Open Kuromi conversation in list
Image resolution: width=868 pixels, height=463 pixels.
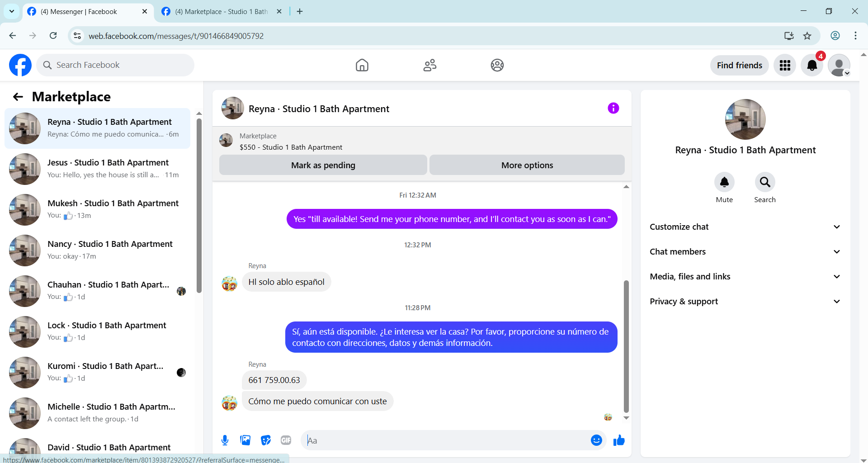pos(97,372)
